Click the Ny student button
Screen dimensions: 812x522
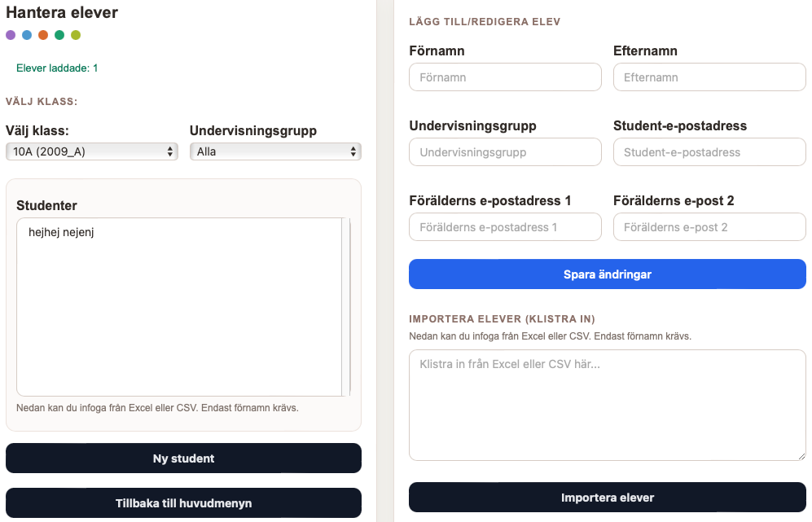(x=183, y=458)
